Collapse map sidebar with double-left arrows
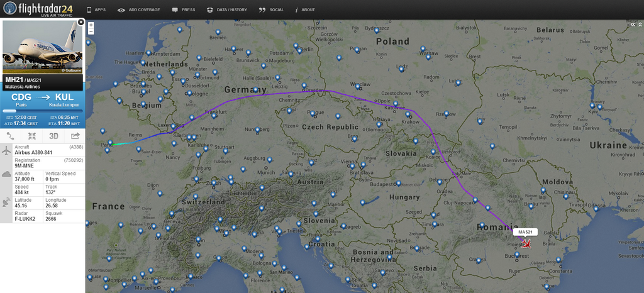 coord(633,25)
